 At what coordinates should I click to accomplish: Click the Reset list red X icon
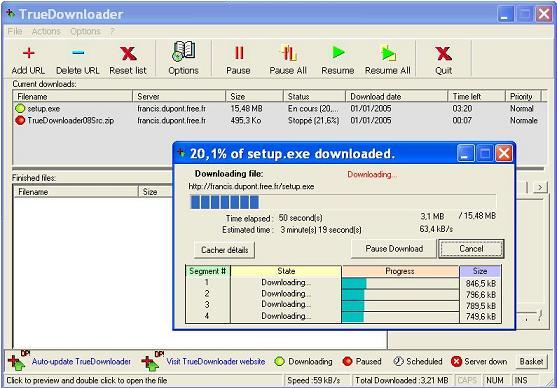click(x=128, y=53)
